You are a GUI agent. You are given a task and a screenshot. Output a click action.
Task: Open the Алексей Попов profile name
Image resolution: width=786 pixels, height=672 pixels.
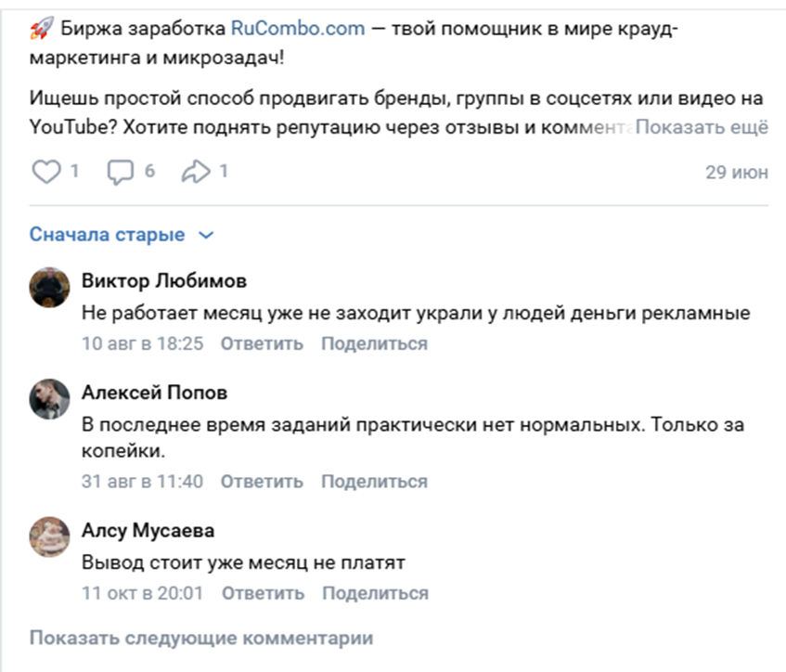154,393
